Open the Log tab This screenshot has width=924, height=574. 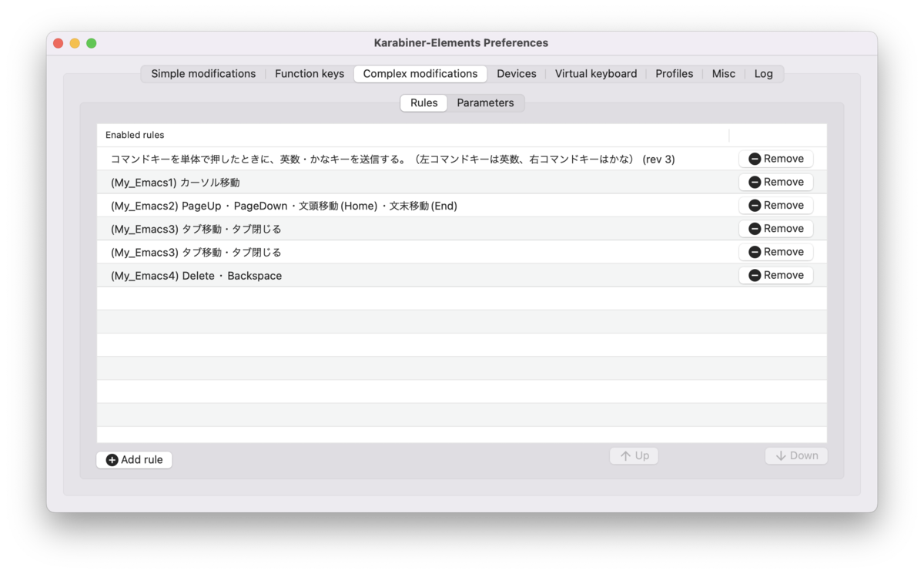tap(764, 74)
